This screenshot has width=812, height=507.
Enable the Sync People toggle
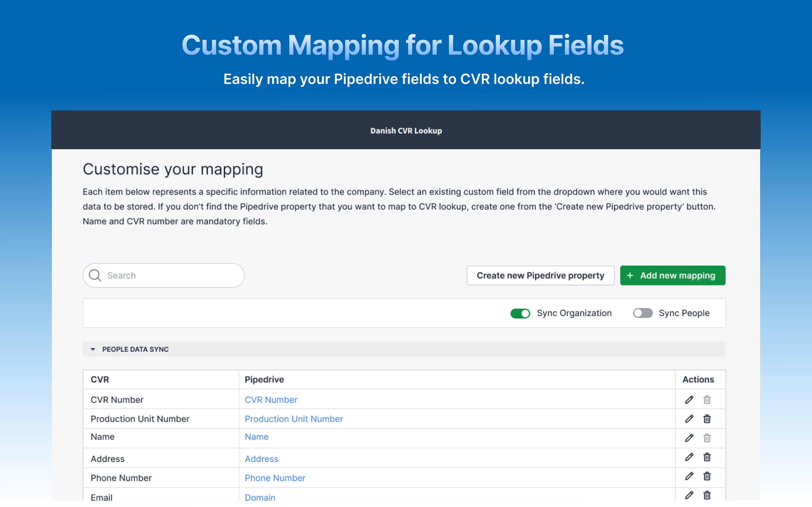(643, 313)
